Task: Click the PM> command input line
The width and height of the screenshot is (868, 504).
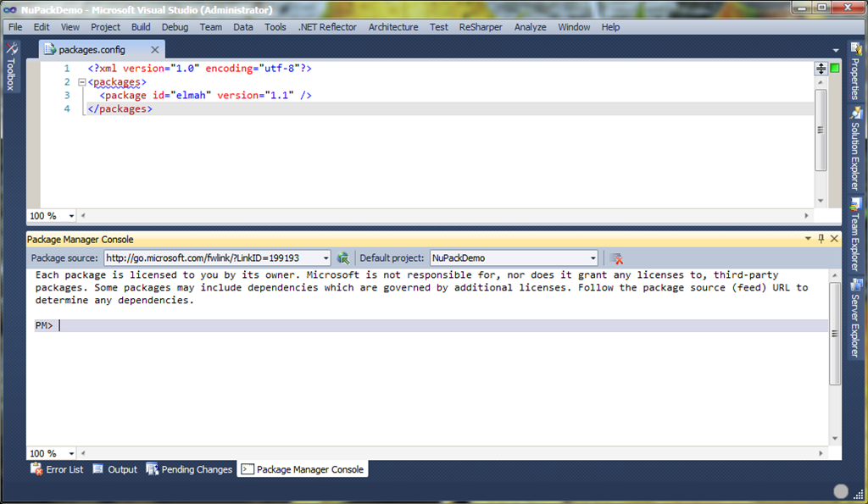Action: coord(431,325)
